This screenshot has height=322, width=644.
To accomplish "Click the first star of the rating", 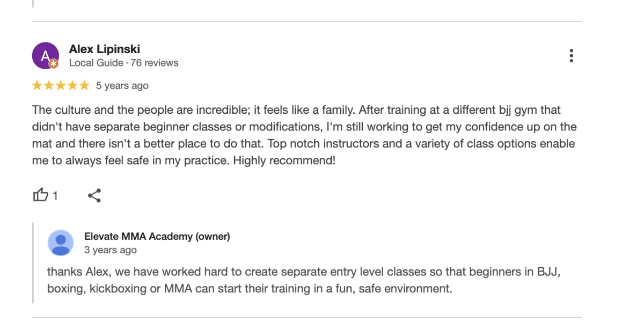I will (x=37, y=85).
